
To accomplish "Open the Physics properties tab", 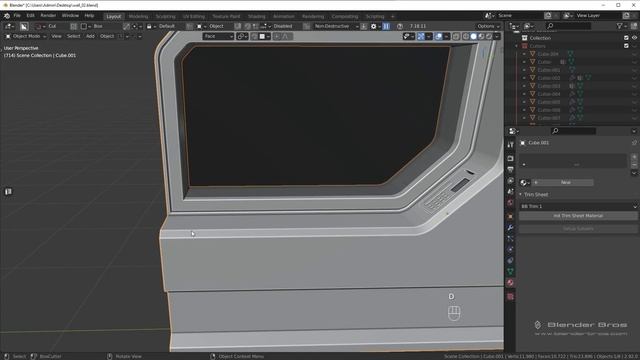I will [510, 249].
